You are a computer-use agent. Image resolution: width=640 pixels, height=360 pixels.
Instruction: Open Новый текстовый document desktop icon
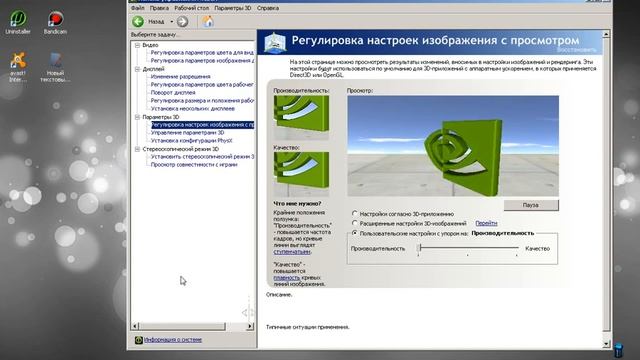[x=55, y=67]
